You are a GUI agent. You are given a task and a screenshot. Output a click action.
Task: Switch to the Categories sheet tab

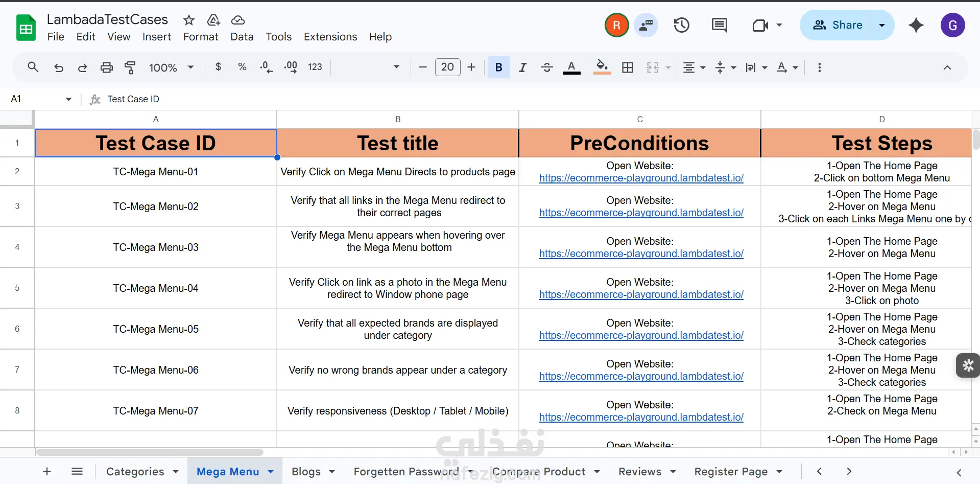click(135, 472)
